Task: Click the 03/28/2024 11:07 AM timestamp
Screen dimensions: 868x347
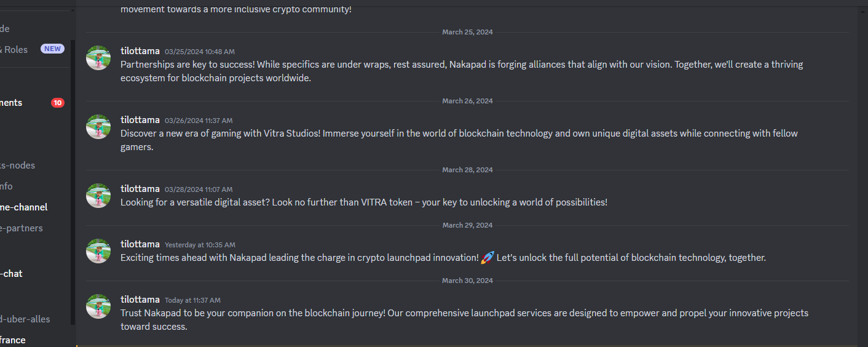Action: click(199, 189)
